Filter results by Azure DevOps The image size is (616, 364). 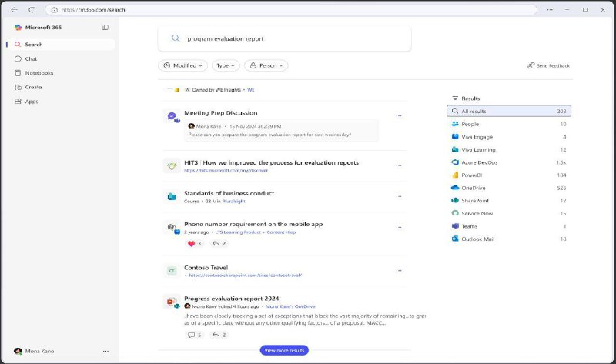click(509, 162)
